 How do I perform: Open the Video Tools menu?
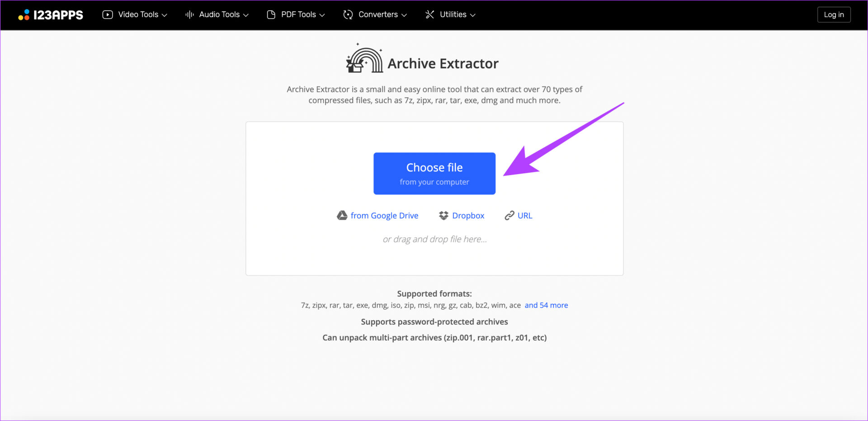point(135,14)
